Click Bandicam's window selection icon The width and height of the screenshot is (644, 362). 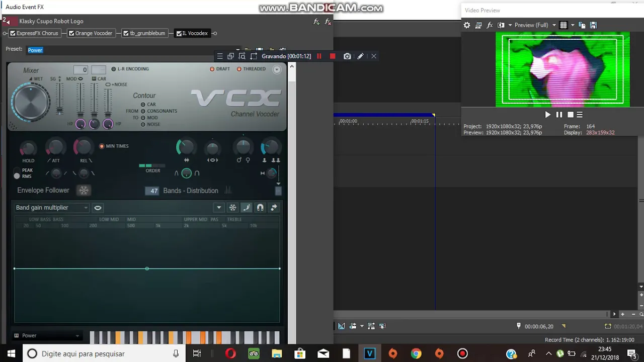[231, 56]
